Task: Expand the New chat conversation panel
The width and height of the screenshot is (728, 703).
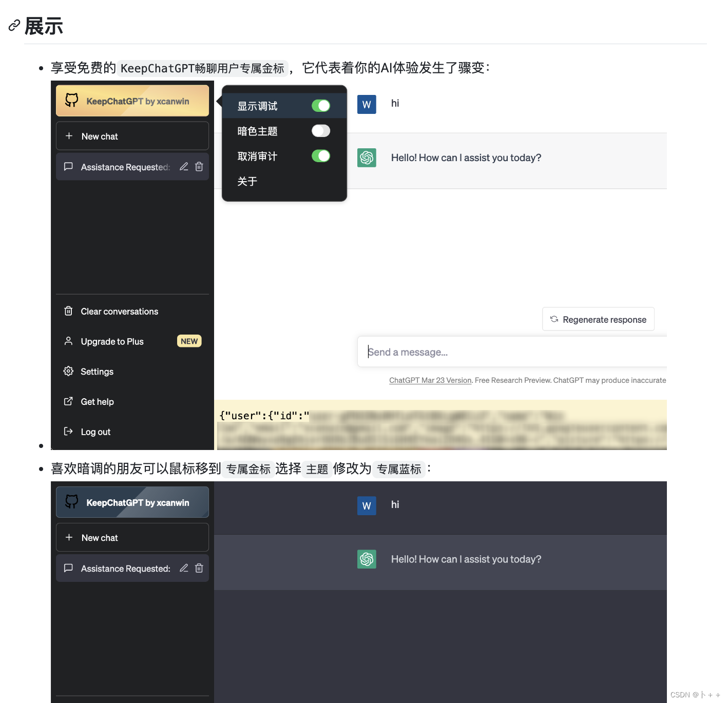Action: click(x=132, y=136)
